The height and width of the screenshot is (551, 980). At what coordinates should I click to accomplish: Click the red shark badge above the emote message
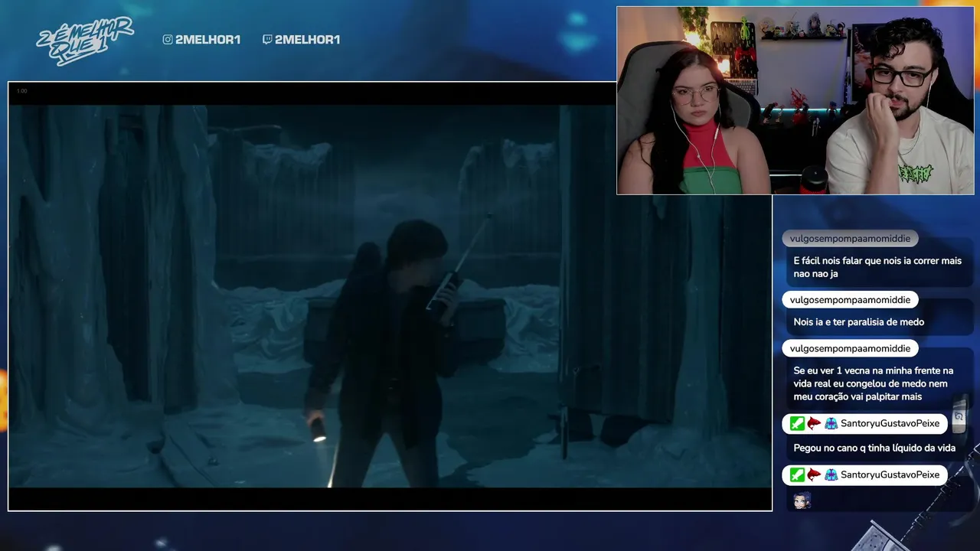tap(814, 475)
